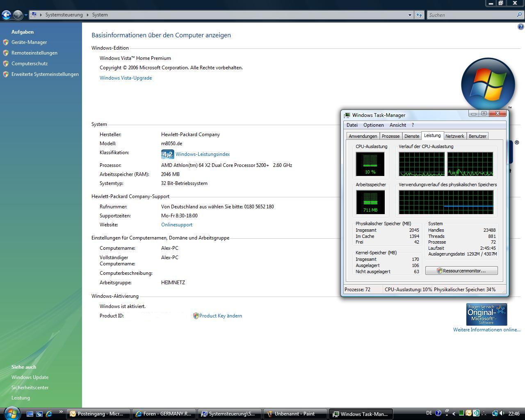
Task: Click the blue help question mark icon
Action: [520, 27]
